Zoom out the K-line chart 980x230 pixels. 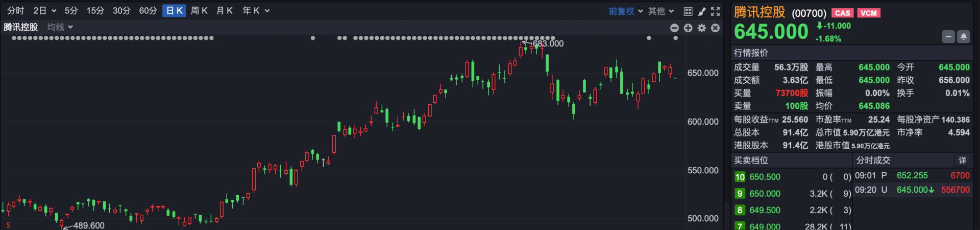tap(674, 28)
